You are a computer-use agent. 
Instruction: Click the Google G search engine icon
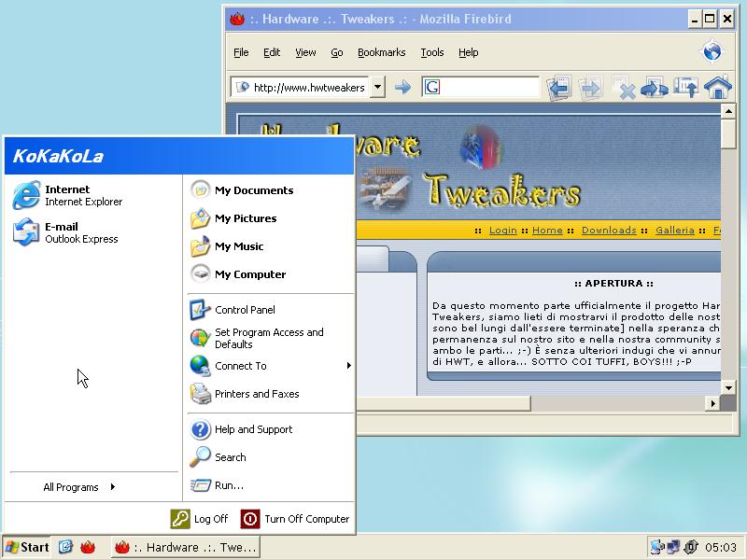coord(432,87)
